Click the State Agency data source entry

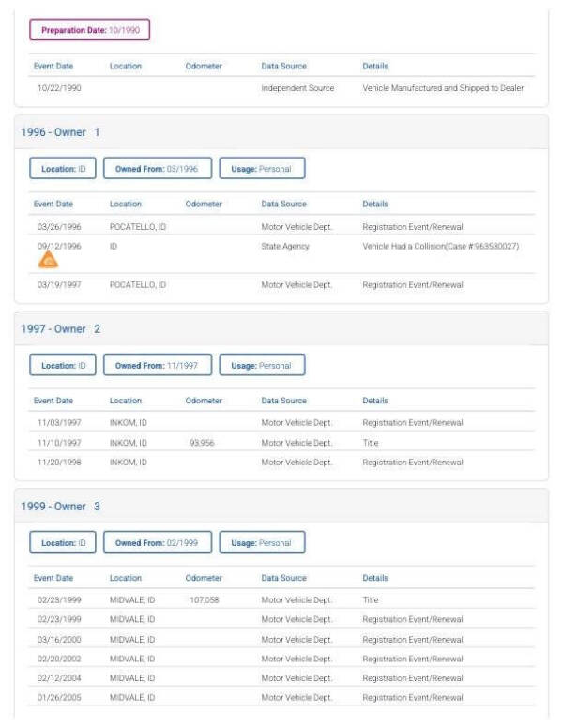click(x=284, y=246)
